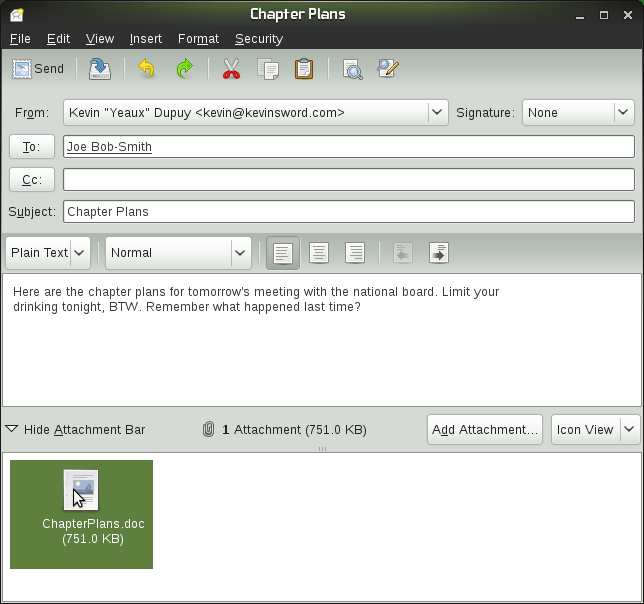Open the Signature dropdown set to None

578,113
